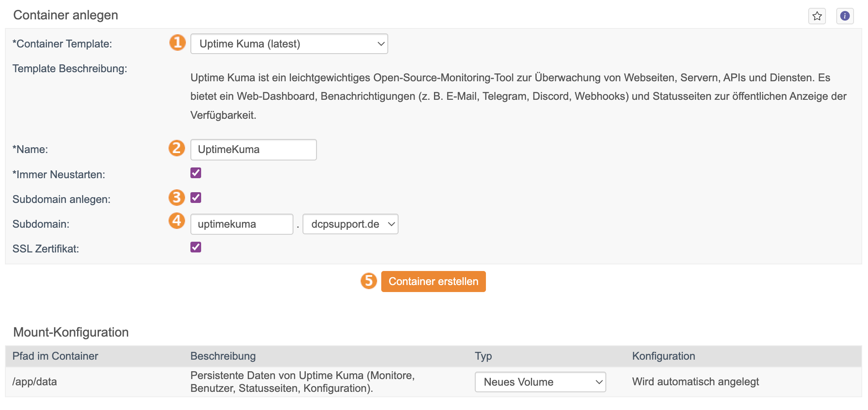Uncheck the Subdomain anlegen checkbox
This screenshot has width=868, height=410.
(x=196, y=198)
